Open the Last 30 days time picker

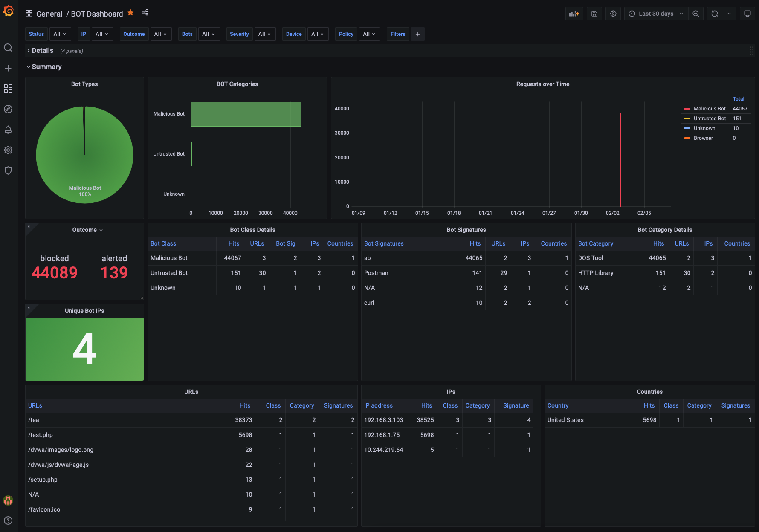tap(656, 14)
